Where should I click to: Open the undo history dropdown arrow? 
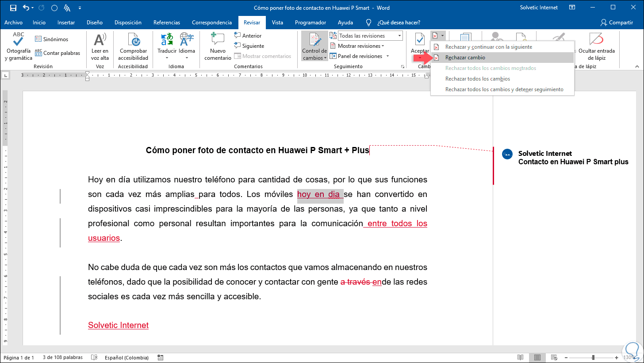pyautogui.click(x=33, y=8)
